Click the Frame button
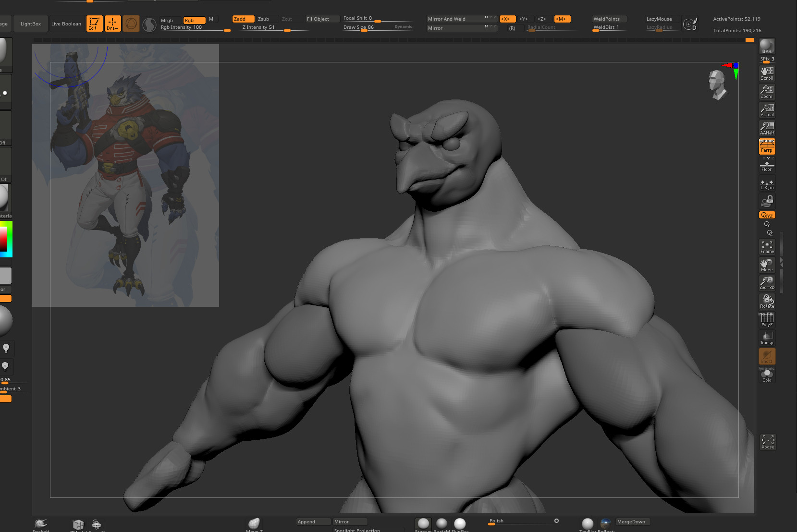Viewport: 797px width, 532px height. (x=767, y=247)
